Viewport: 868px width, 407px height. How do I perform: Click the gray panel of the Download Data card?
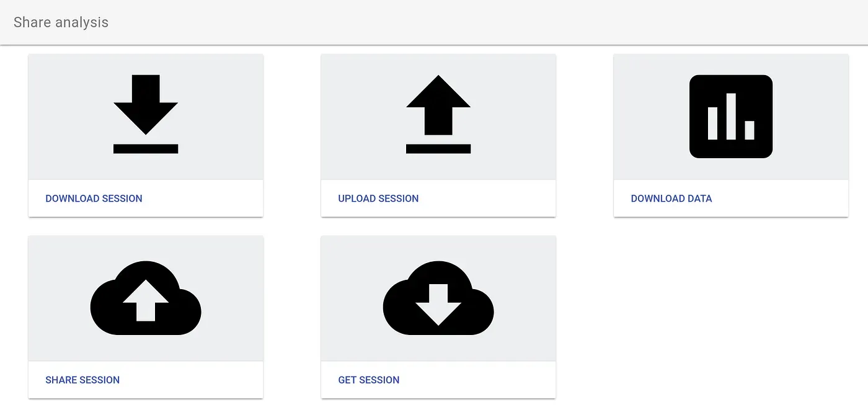pyautogui.click(x=731, y=117)
